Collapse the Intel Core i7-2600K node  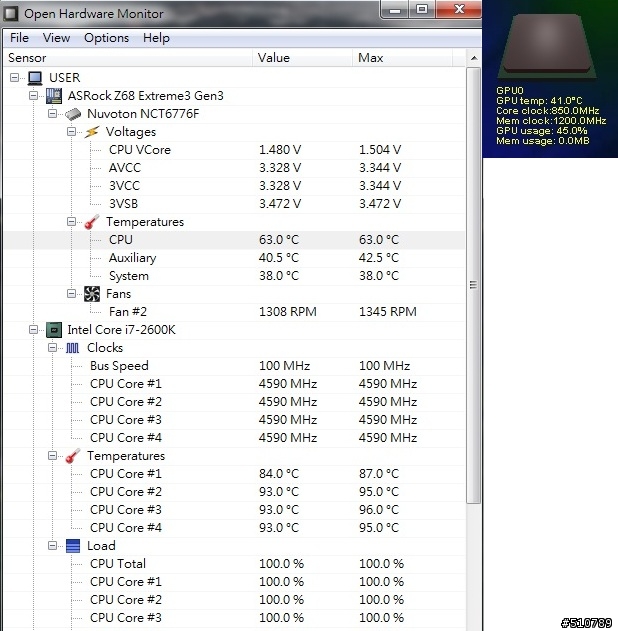tap(33, 330)
